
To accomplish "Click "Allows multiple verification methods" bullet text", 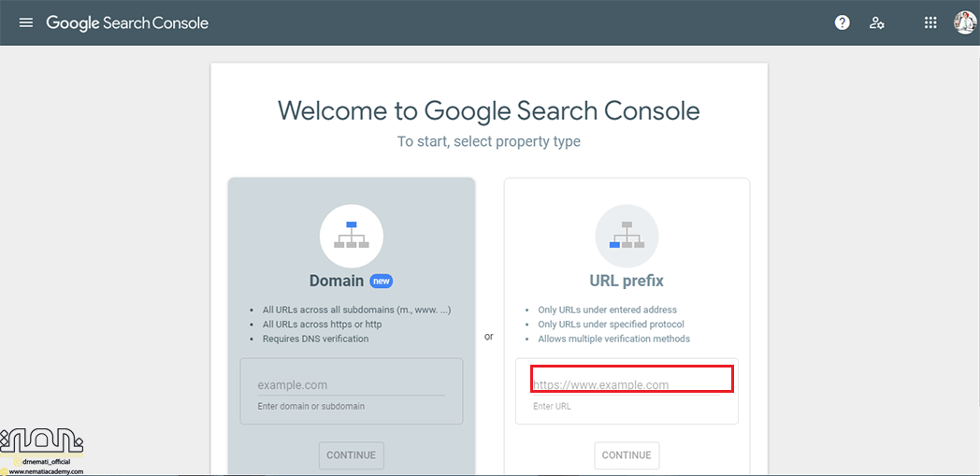I will coord(613,339).
